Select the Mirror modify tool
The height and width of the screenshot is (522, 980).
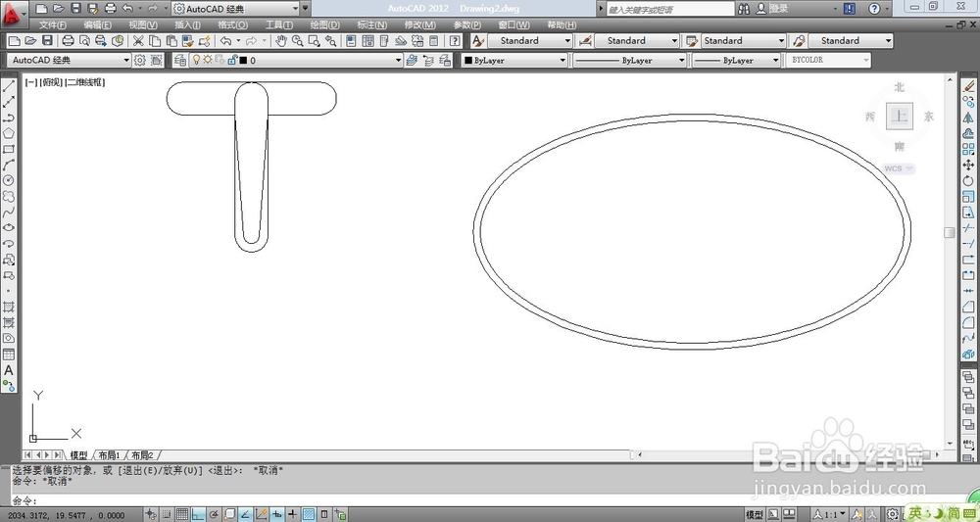point(968,118)
